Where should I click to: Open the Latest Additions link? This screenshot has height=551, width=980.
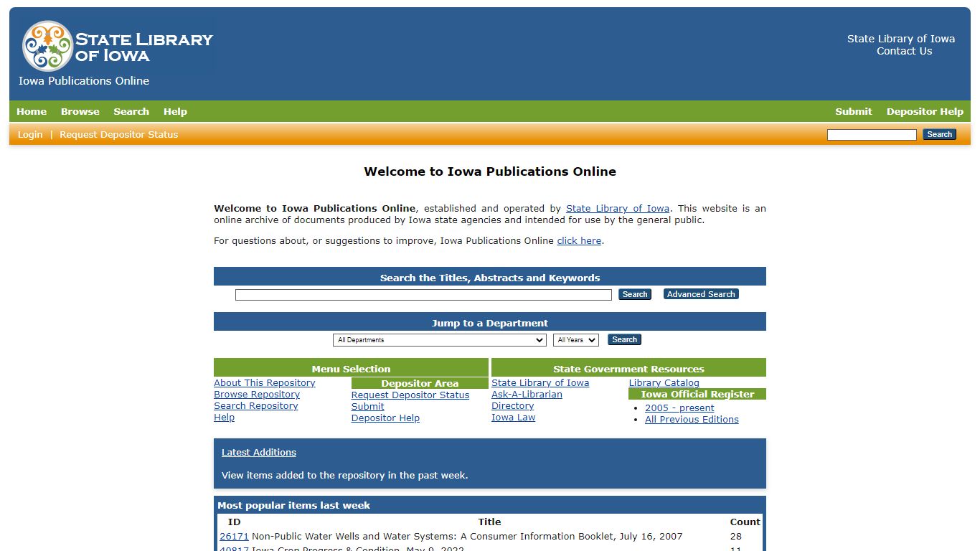[259, 452]
